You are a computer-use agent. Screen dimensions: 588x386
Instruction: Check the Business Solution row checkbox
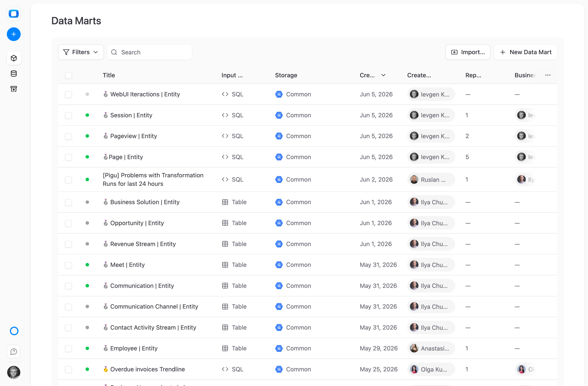point(68,202)
